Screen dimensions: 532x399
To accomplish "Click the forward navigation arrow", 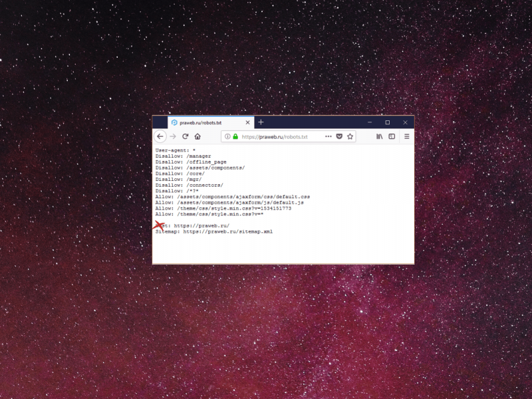I will click(173, 136).
